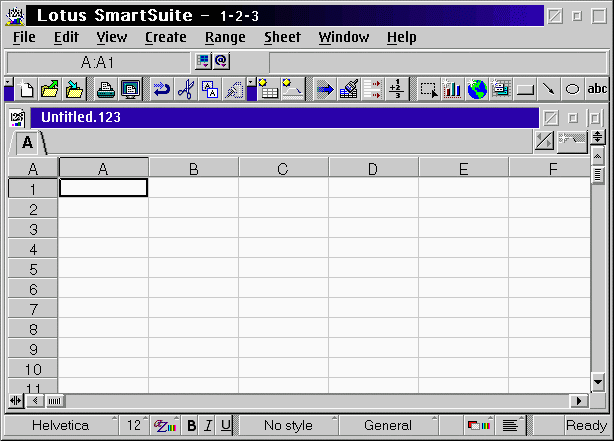Viewport: 614px width, 441px height.
Task: Draw an arrow with the arrow line tool
Action: tap(549, 89)
